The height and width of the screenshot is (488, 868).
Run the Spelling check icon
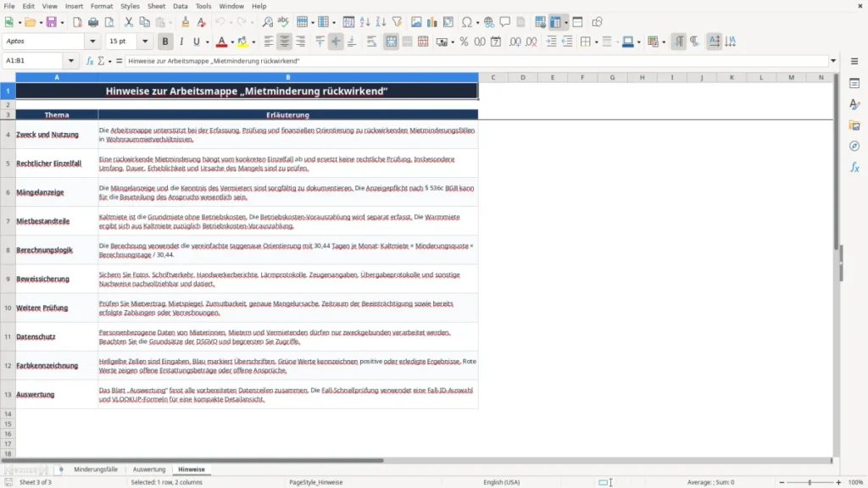click(x=283, y=22)
